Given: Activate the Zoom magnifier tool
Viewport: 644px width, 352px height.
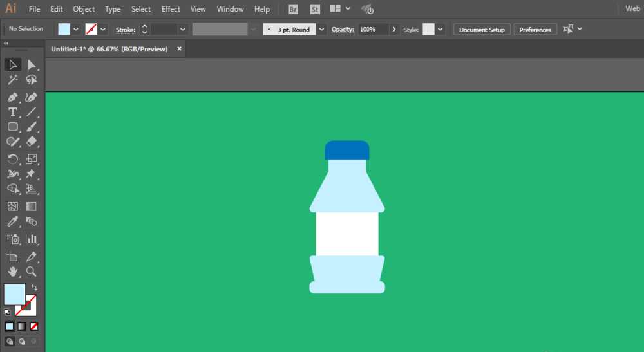Looking at the screenshot, I should click(31, 272).
